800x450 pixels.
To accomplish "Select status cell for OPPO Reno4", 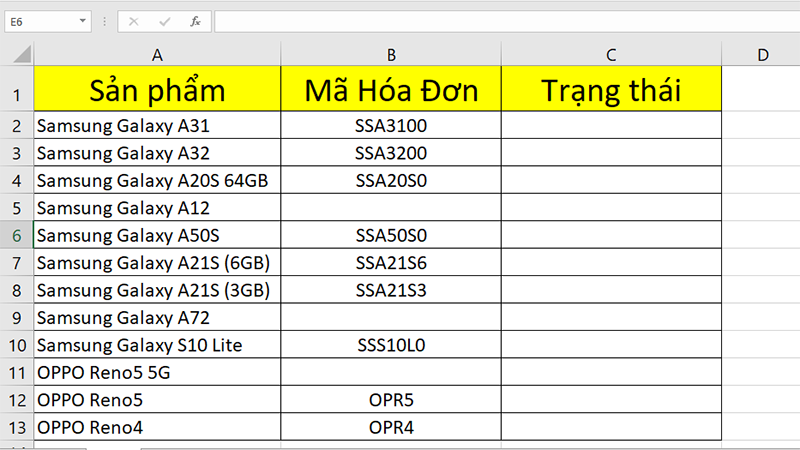I will coord(611,428).
